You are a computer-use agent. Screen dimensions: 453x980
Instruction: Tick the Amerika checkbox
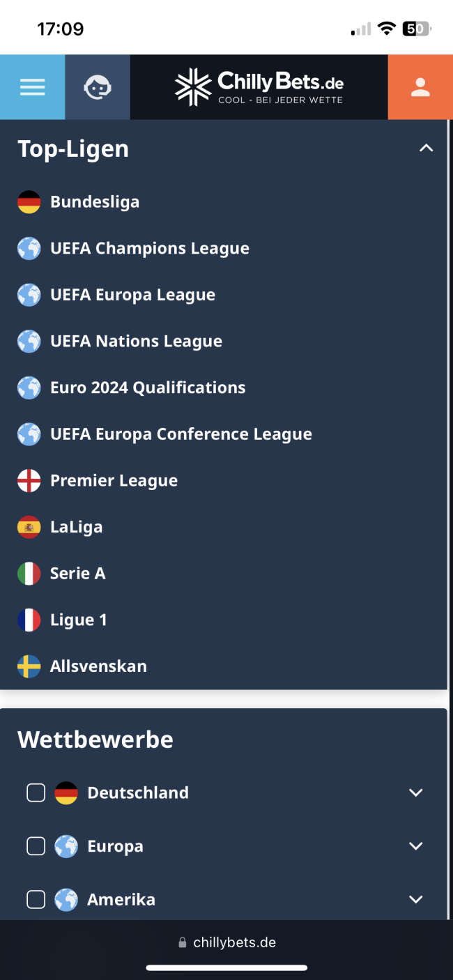pos(36,900)
